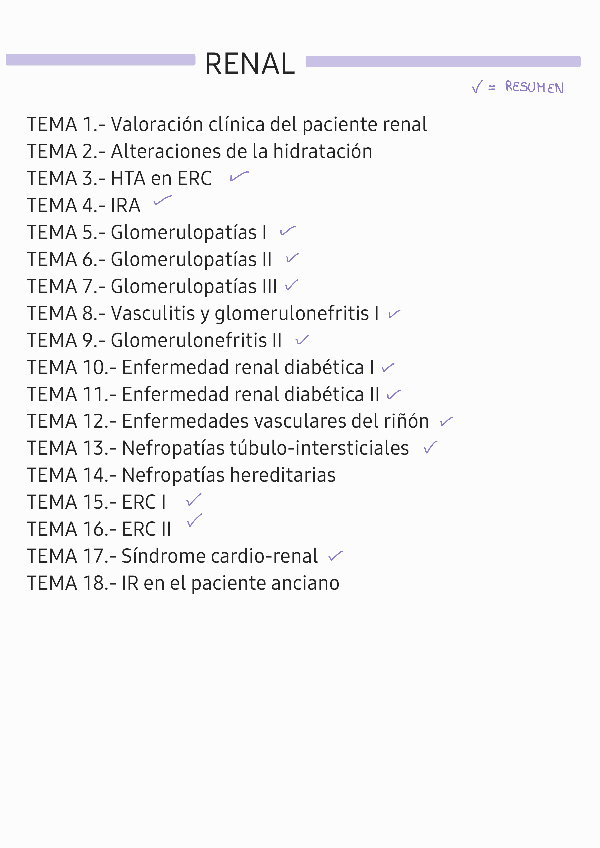The width and height of the screenshot is (600, 848).
Task: Open TEMA 1 Valoración clínica del paciente renal
Action: (227, 125)
